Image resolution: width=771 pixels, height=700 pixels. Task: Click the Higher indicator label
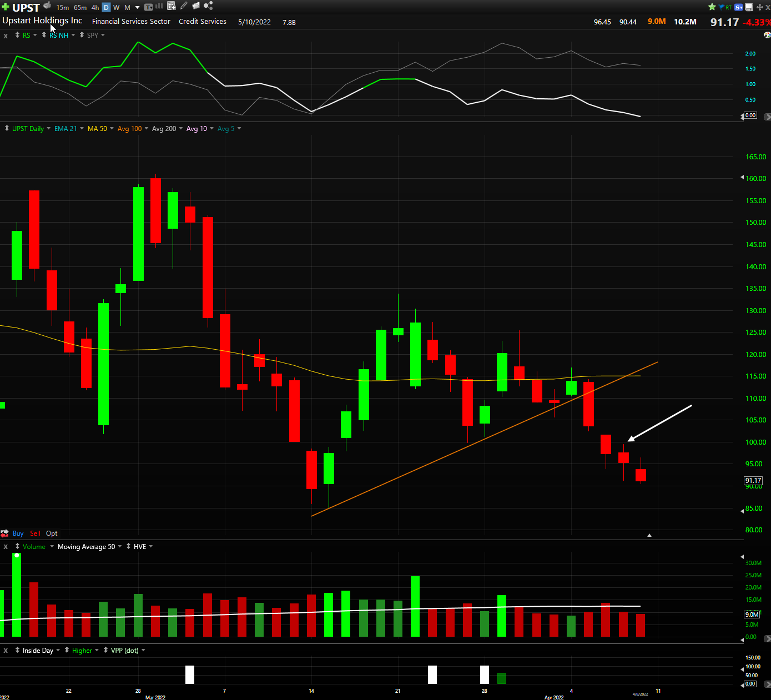(x=82, y=650)
